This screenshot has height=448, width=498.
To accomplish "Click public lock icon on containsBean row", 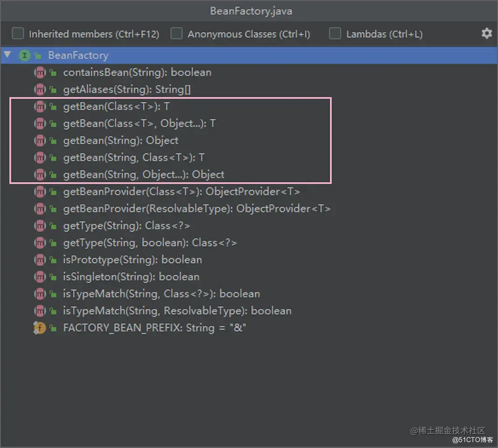I will point(53,73).
